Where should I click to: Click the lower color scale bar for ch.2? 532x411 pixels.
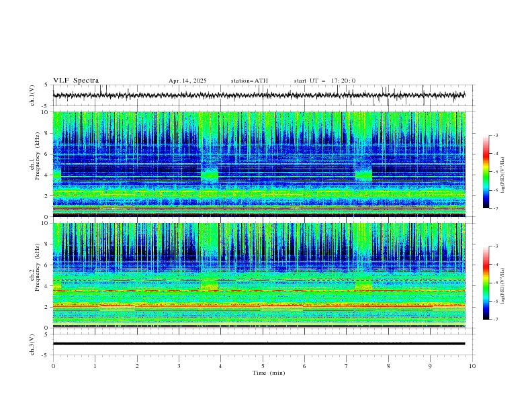tap(486, 283)
